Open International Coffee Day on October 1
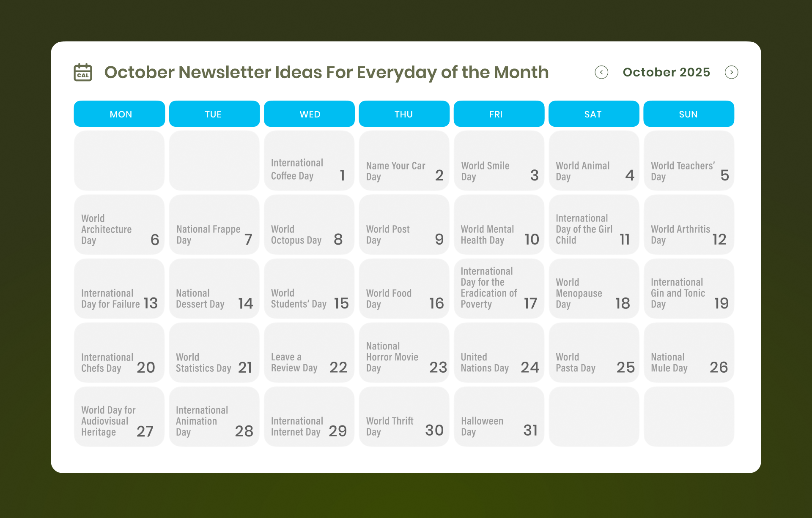Image resolution: width=812 pixels, height=518 pixels. pyautogui.click(x=309, y=161)
